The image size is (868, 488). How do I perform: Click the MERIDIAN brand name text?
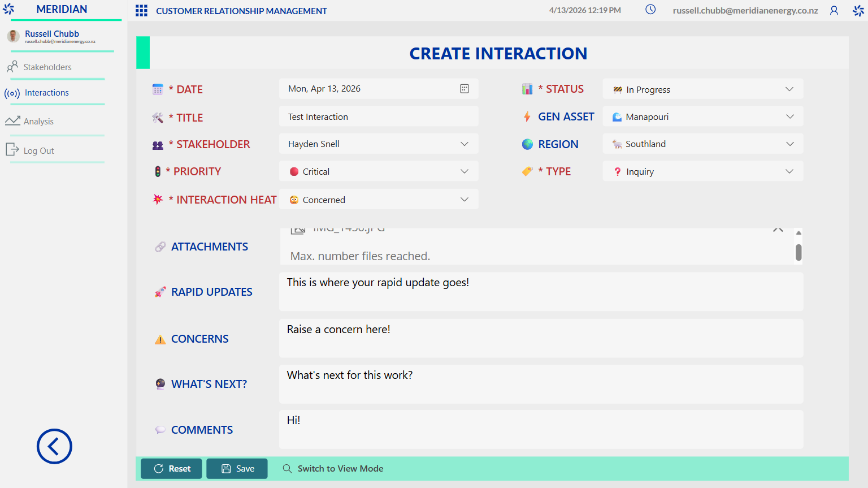coord(62,9)
